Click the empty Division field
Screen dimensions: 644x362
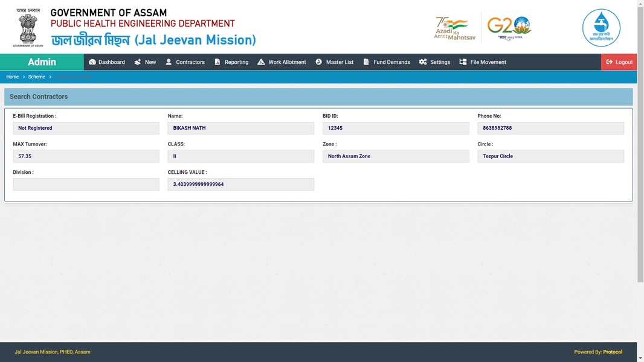point(86,184)
